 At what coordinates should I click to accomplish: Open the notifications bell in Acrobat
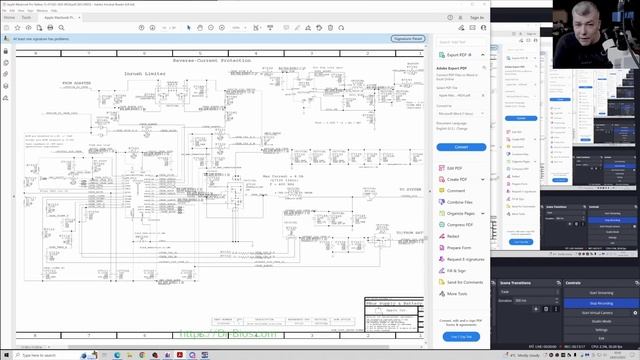coord(460,18)
